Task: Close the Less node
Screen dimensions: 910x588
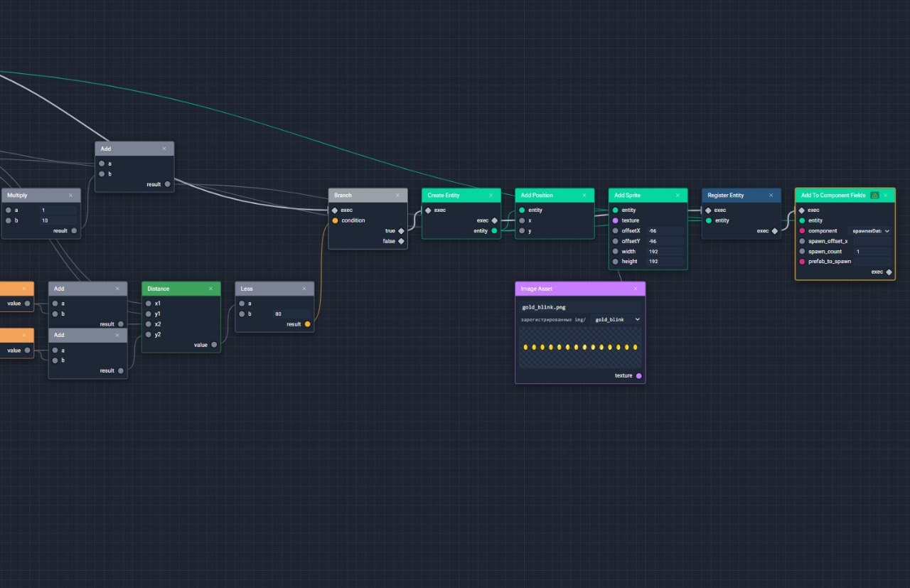Action: (304, 289)
